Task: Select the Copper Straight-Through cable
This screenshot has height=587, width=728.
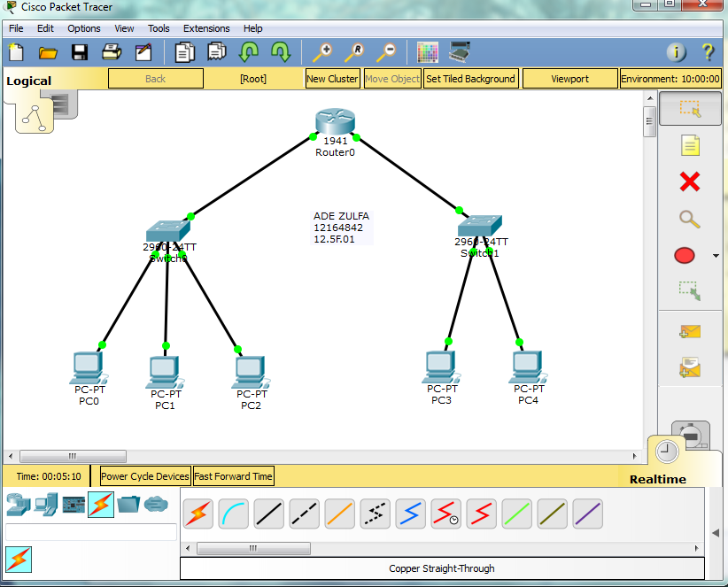Action: point(269,514)
